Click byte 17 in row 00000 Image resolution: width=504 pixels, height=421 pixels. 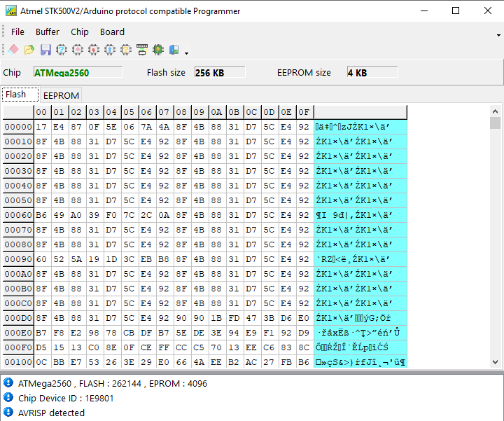tap(43, 127)
